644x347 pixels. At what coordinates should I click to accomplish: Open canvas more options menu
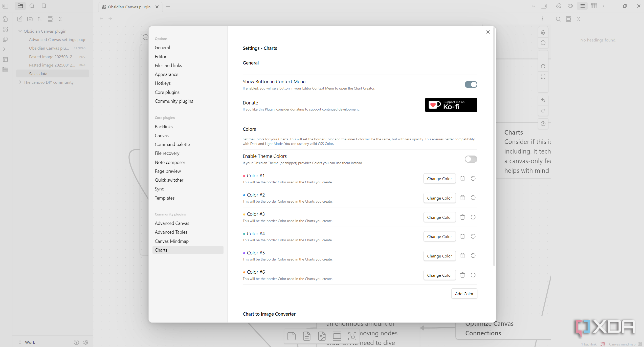(x=543, y=19)
